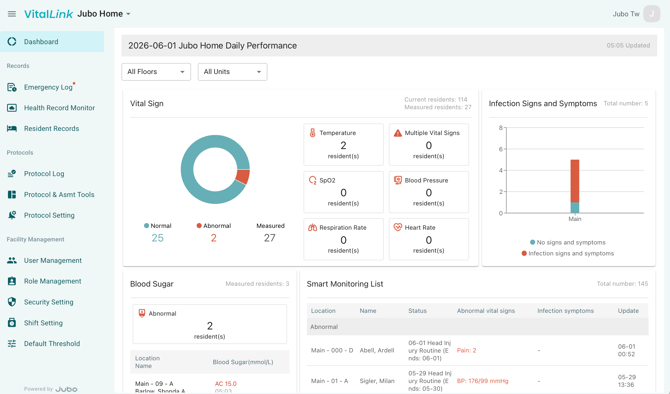Select the Blood Sugar Abnormal card
670x394 pixels.
click(x=210, y=324)
